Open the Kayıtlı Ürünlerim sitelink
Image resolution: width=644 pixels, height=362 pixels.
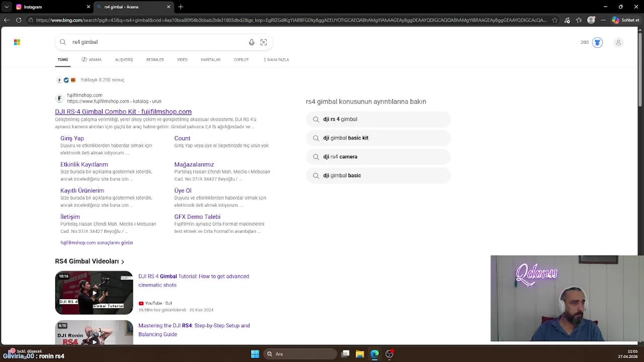tap(82, 191)
